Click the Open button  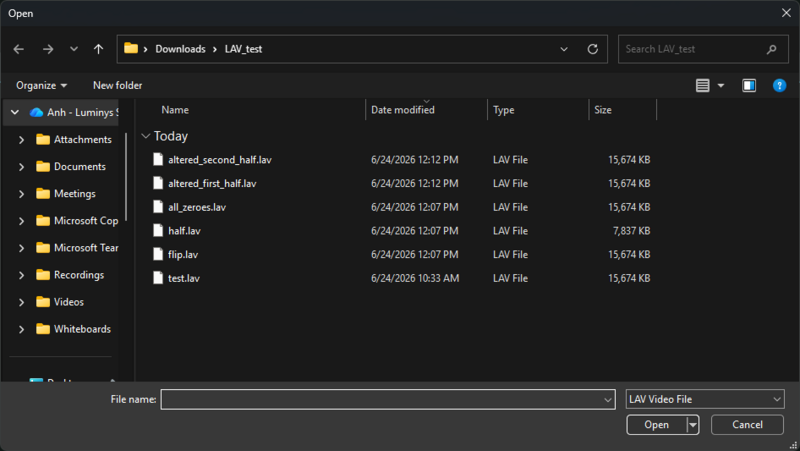click(656, 424)
